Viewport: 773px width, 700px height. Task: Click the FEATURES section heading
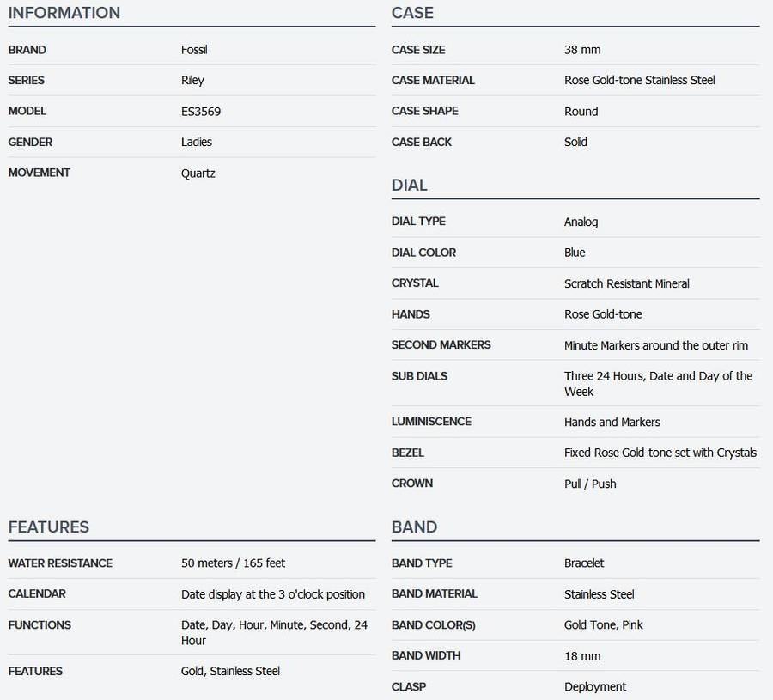tap(49, 527)
